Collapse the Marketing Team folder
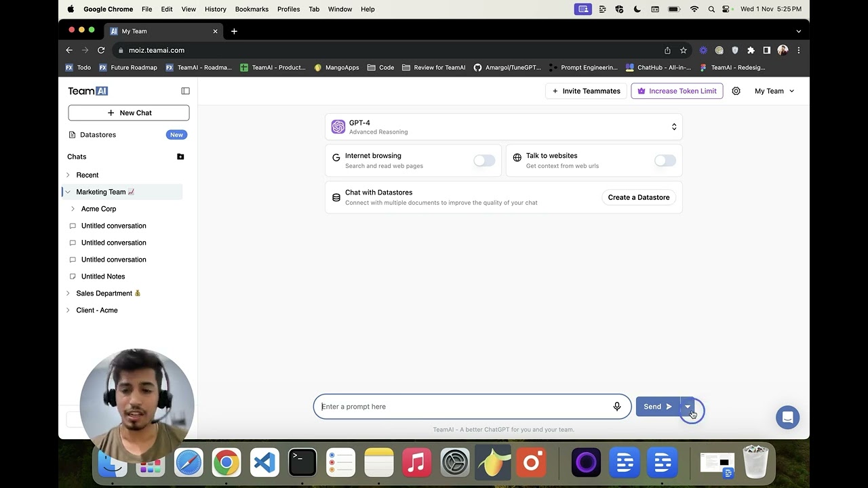The width and height of the screenshot is (868, 488). pyautogui.click(x=67, y=192)
